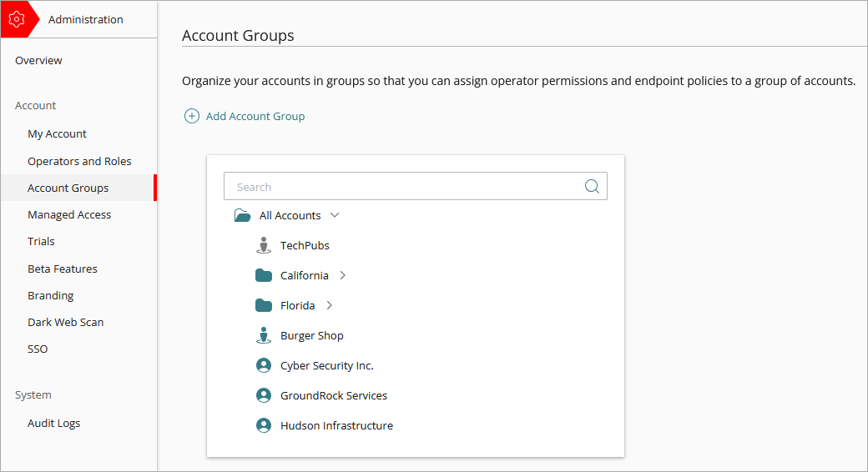Image resolution: width=868 pixels, height=472 pixels.
Task: Click the Florida folder icon
Action: pyautogui.click(x=264, y=305)
